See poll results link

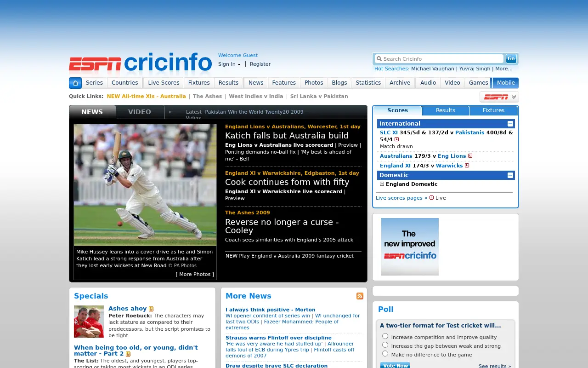[495, 366]
